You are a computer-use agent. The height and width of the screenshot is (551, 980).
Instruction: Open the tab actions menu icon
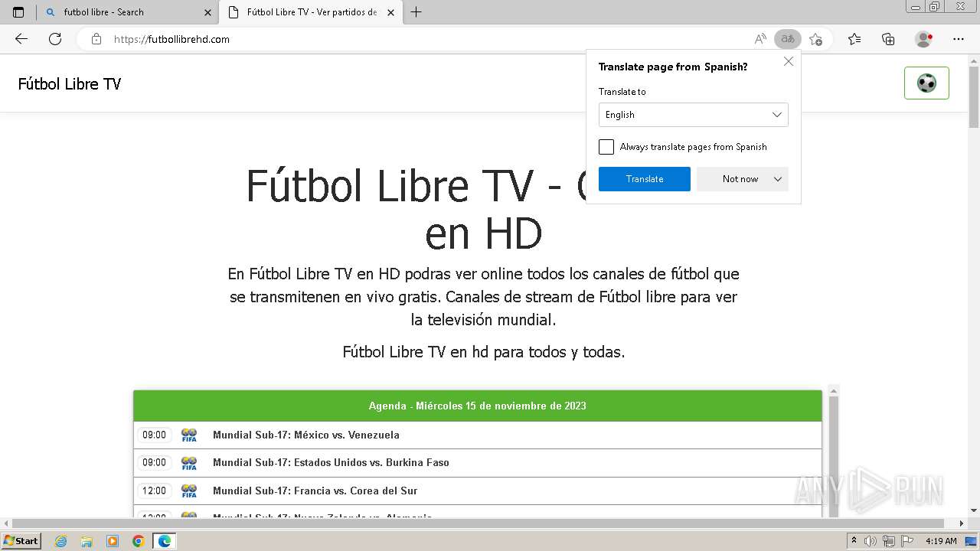pyautogui.click(x=18, y=12)
